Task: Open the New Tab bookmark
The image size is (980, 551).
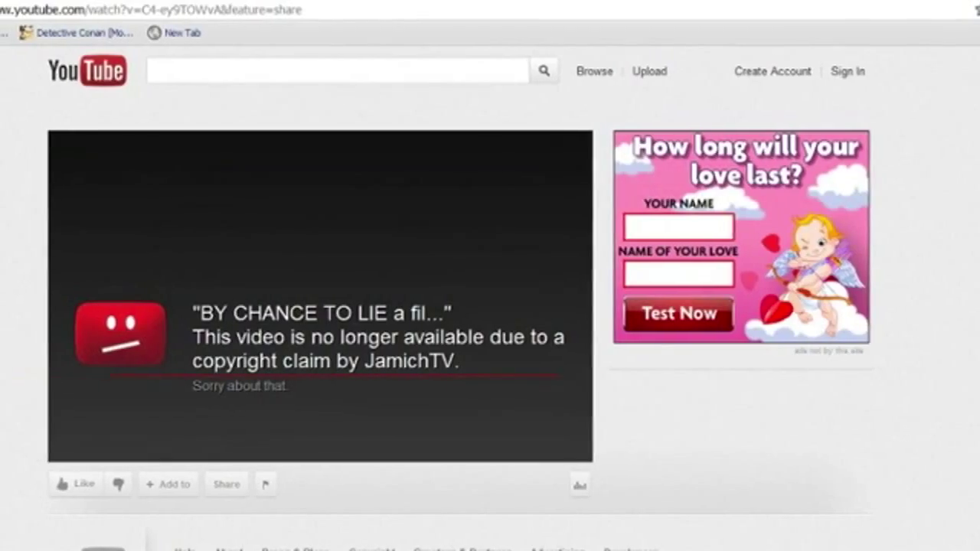Action: pos(174,33)
